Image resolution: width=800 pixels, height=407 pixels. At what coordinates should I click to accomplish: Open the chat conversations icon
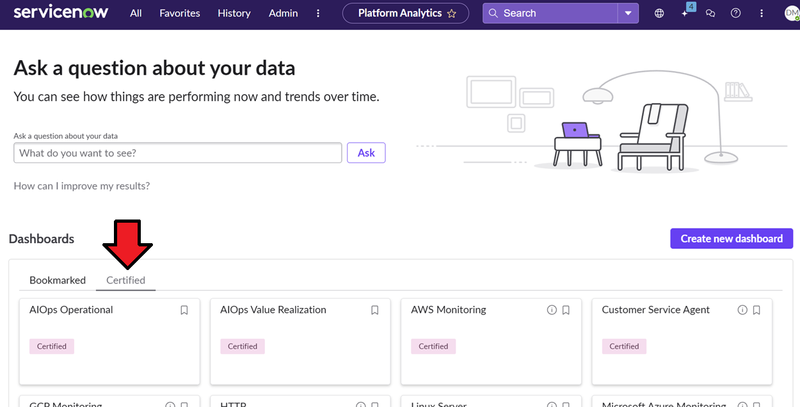click(710, 14)
